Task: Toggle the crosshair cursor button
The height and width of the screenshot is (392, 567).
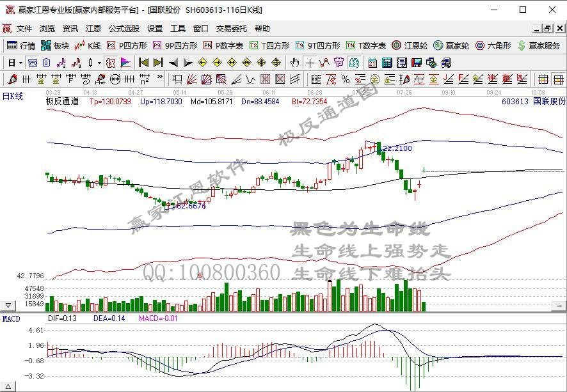Action: pos(310,63)
